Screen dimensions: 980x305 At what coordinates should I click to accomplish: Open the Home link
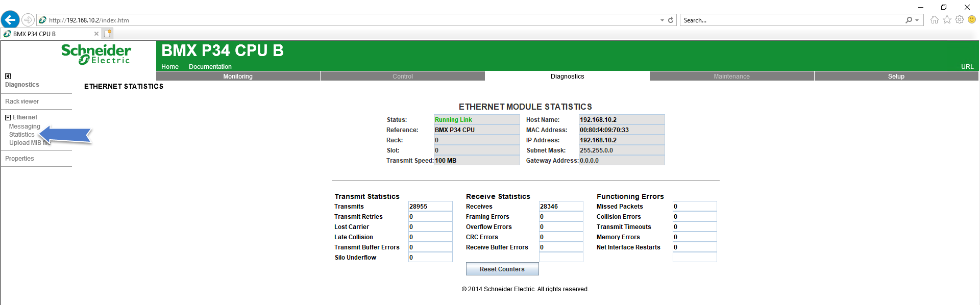170,67
